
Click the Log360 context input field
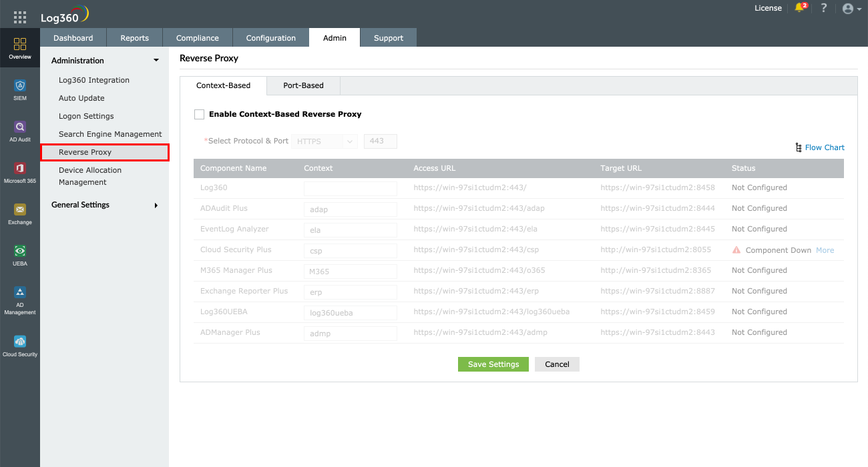[351, 188]
